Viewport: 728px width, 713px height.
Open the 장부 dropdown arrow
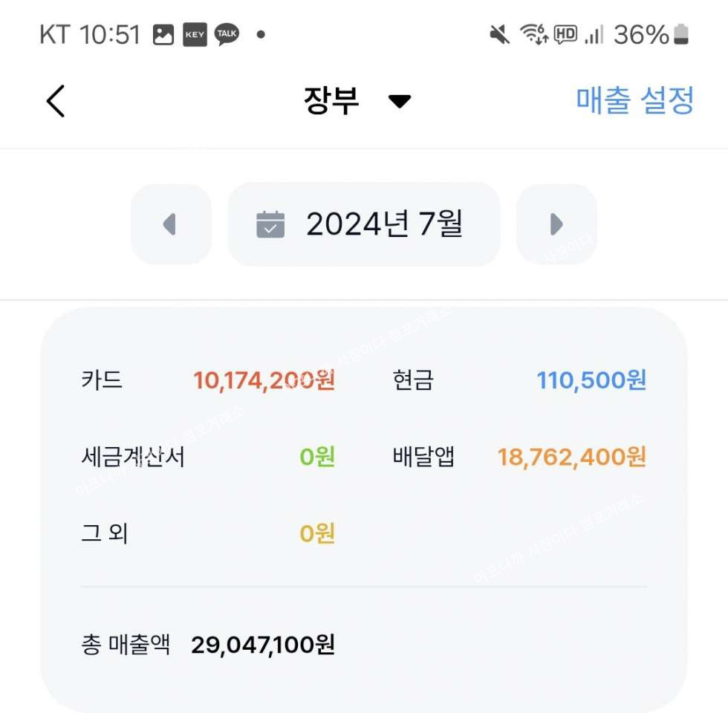400,101
